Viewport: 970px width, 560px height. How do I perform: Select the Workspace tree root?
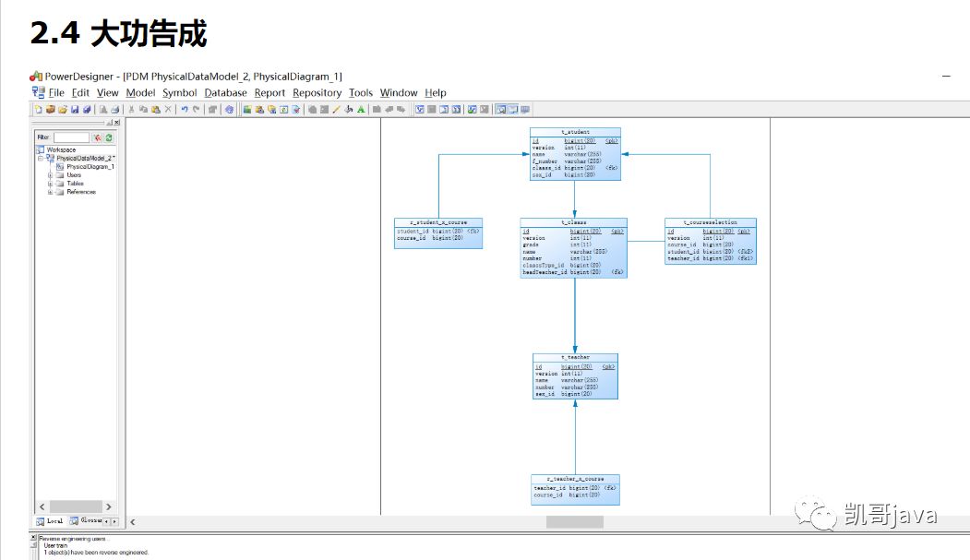click(x=61, y=149)
